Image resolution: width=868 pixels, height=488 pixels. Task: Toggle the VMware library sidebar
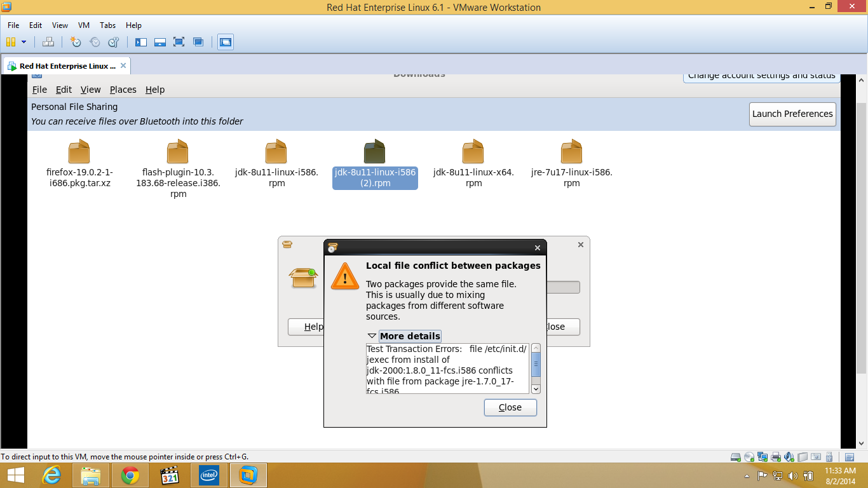(141, 42)
